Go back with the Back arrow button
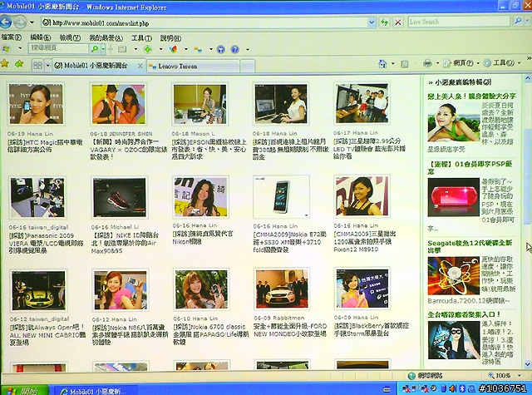The height and width of the screenshot is (395, 532). (6, 22)
